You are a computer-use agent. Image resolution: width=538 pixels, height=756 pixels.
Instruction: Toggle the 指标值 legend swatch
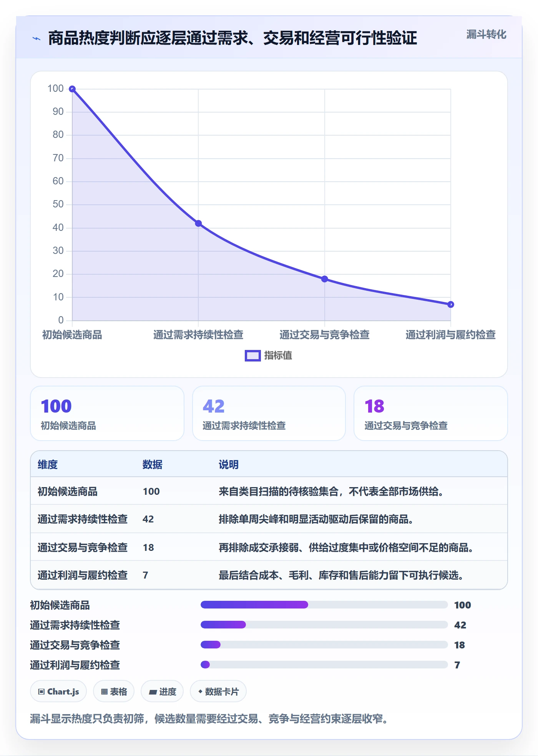pyautogui.click(x=253, y=356)
